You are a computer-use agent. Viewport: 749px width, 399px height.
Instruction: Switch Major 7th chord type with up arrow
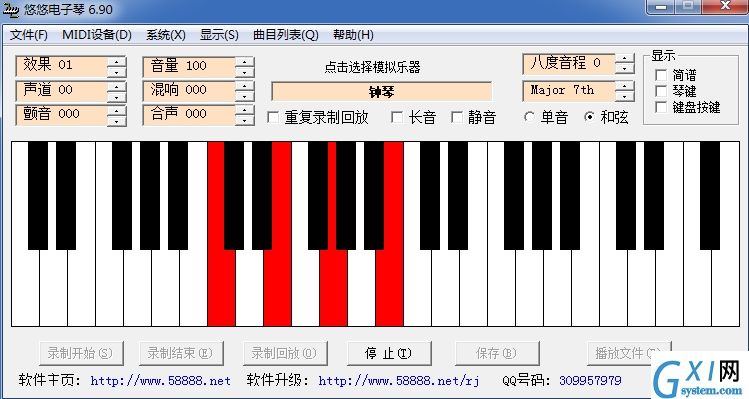tap(624, 86)
